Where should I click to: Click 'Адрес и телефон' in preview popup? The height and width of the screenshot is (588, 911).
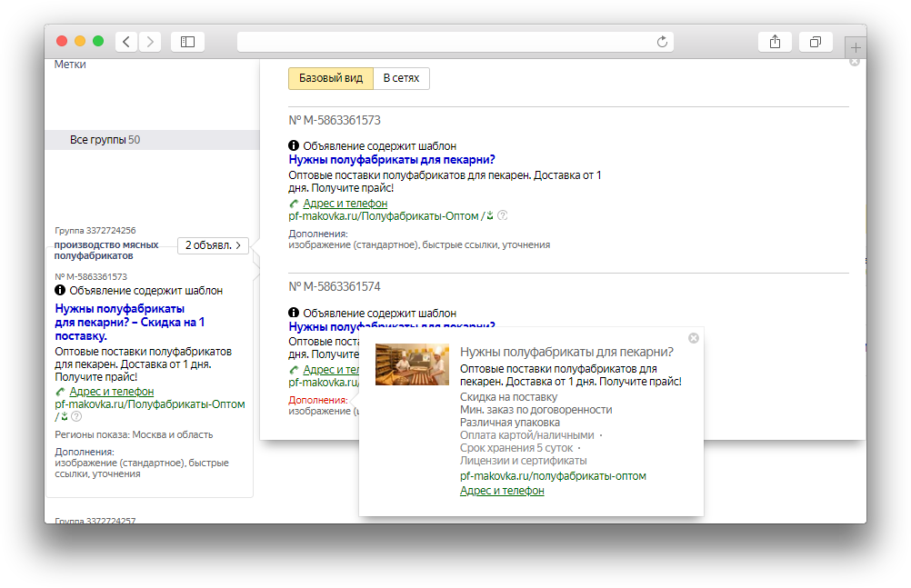pyautogui.click(x=502, y=491)
